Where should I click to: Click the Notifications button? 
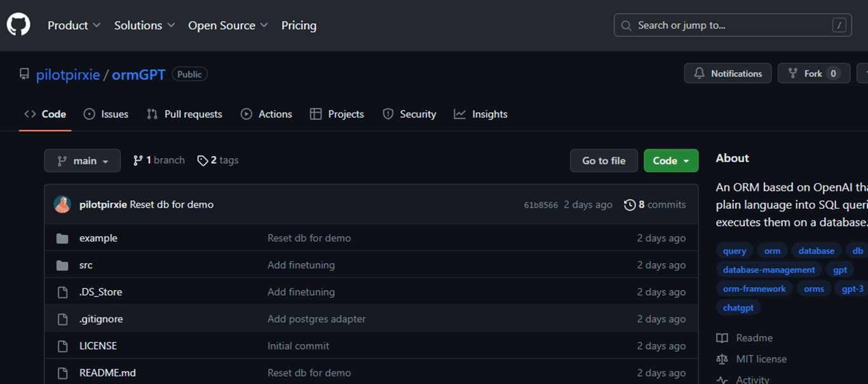point(728,74)
